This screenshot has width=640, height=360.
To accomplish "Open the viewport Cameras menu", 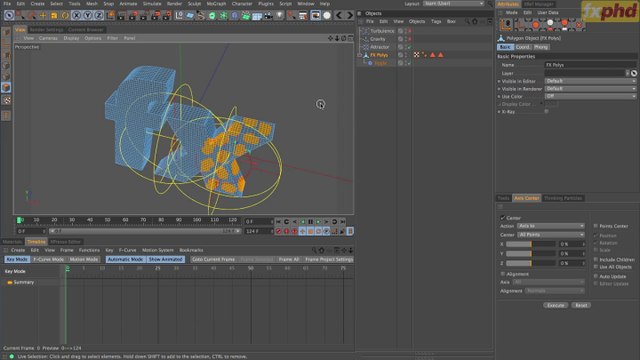I will [48, 38].
